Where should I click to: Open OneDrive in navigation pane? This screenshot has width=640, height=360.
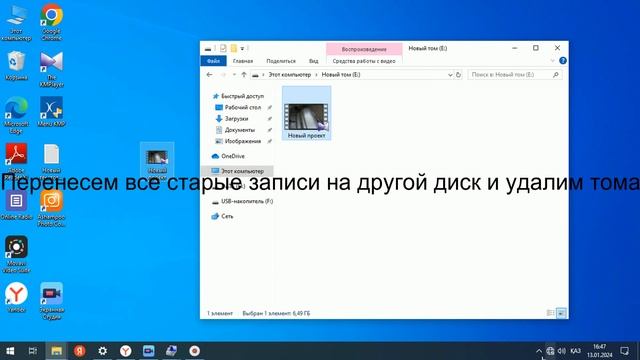[233, 156]
